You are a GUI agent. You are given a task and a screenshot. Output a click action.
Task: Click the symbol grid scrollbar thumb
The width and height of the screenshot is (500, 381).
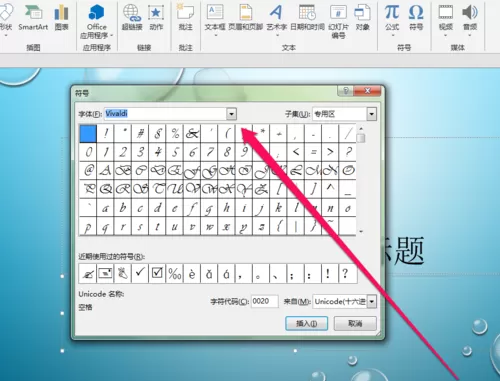coord(361,138)
